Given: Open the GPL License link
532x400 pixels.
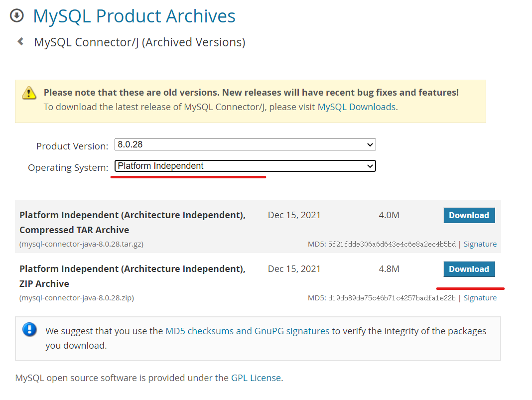Looking at the screenshot, I should coord(256,378).
